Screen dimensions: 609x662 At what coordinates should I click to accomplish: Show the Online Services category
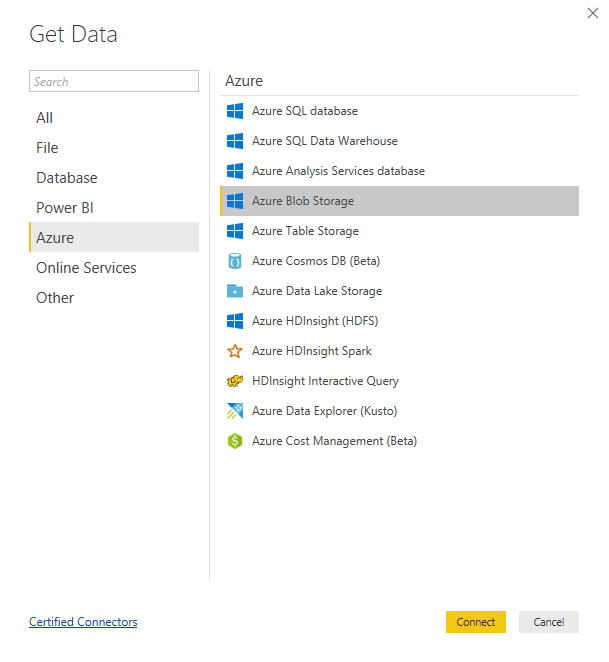coord(114,268)
